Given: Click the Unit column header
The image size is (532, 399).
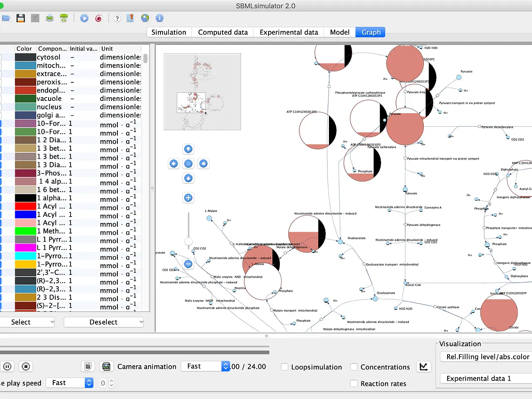Looking at the screenshot, I should coord(120,49).
